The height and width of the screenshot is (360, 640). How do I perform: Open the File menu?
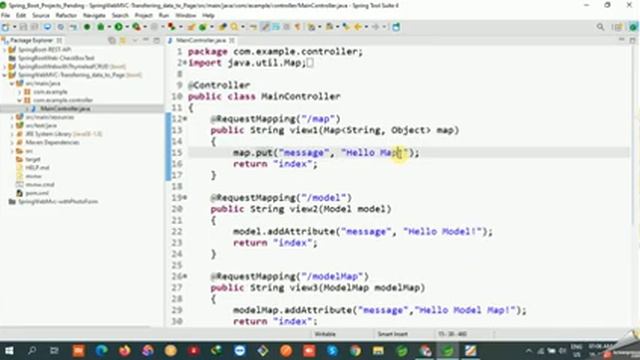coord(5,16)
